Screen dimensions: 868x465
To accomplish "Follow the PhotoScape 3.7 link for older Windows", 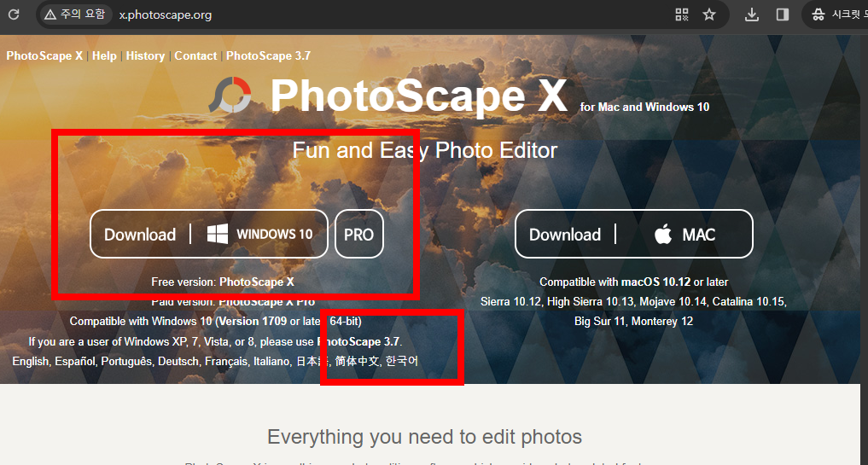I will click(x=358, y=341).
